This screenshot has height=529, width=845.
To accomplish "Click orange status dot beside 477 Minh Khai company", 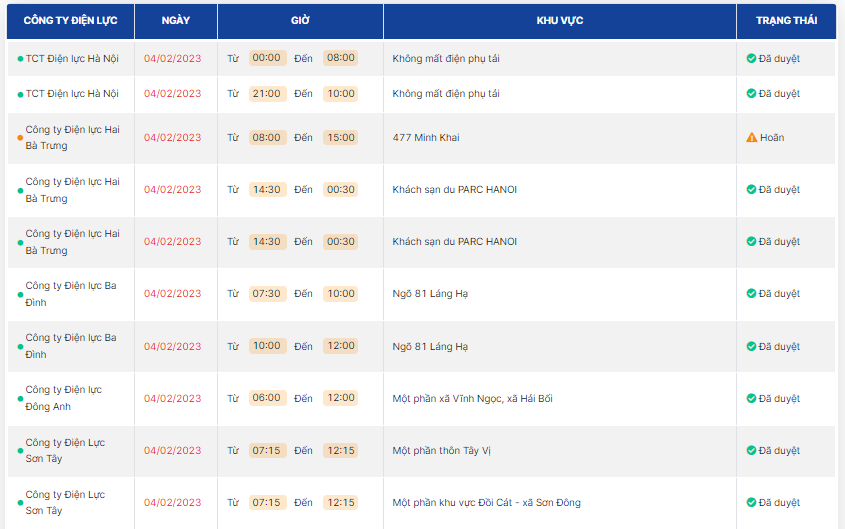I will tap(20, 138).
